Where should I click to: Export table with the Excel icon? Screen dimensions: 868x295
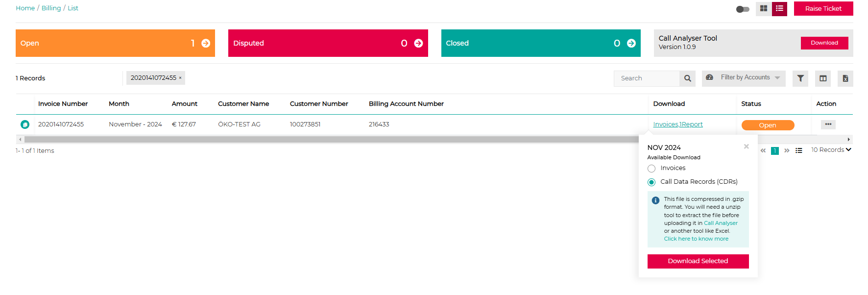tap(845, 78)
